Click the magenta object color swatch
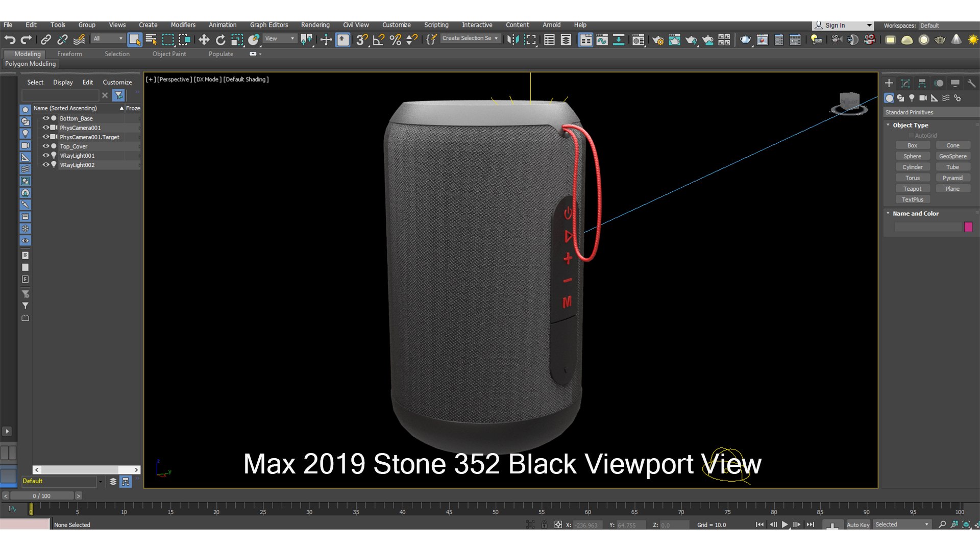The height and width of the screenshot is (551, 980). pos(968,227)
